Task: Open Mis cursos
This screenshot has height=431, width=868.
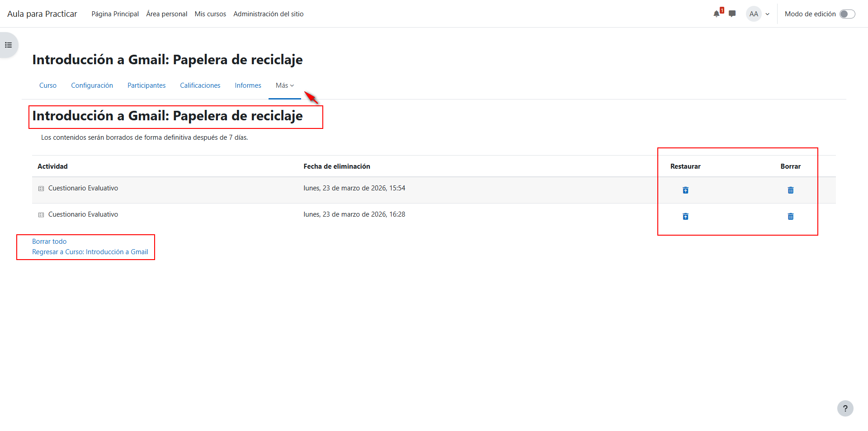Action: (x=210, y=14)
